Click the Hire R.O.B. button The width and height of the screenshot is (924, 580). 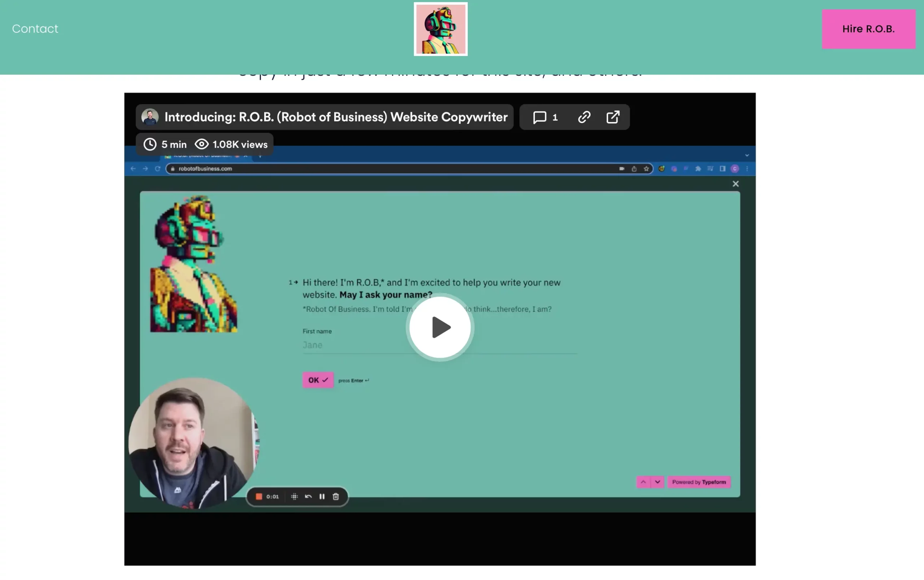pos(868,29)
